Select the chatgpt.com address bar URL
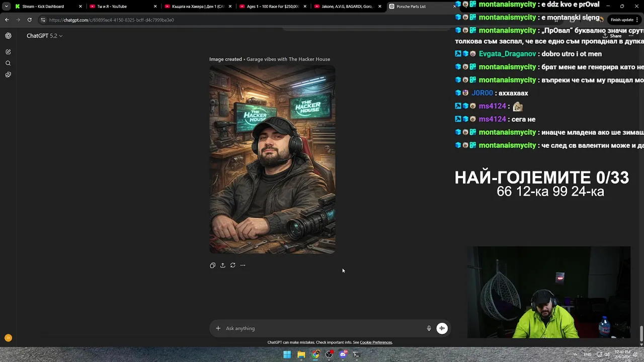Screen dimensions: 644x362 coord(112,20)
